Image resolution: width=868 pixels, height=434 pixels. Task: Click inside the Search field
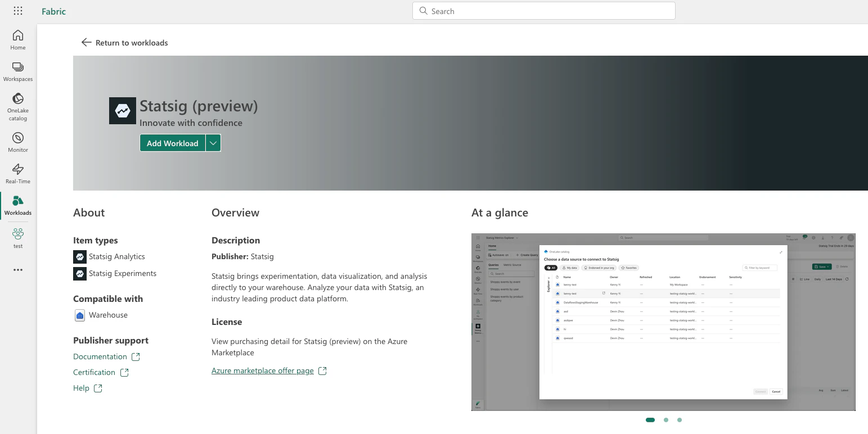click(x=543, y=11)
